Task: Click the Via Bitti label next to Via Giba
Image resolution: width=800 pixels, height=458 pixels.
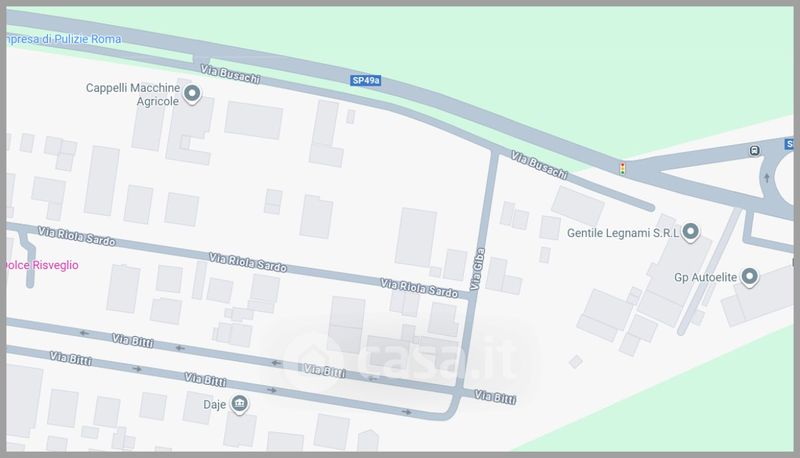Action: point(495,397)
